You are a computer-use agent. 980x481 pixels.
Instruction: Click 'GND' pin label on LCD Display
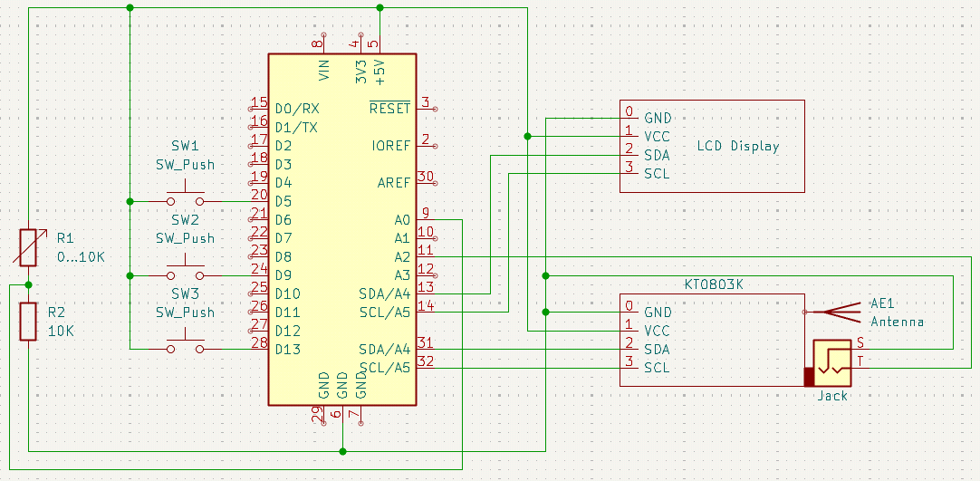point(658,118)
